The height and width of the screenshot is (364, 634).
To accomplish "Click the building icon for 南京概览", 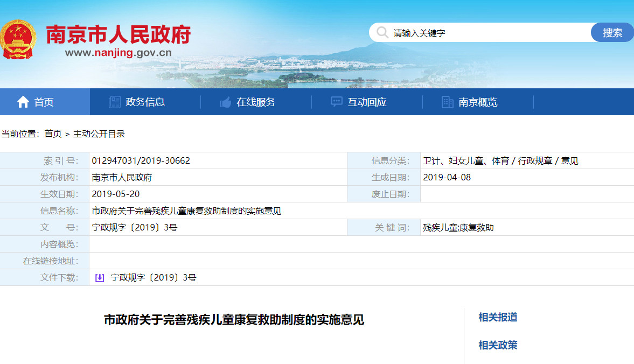I will (x=447, y=102).
